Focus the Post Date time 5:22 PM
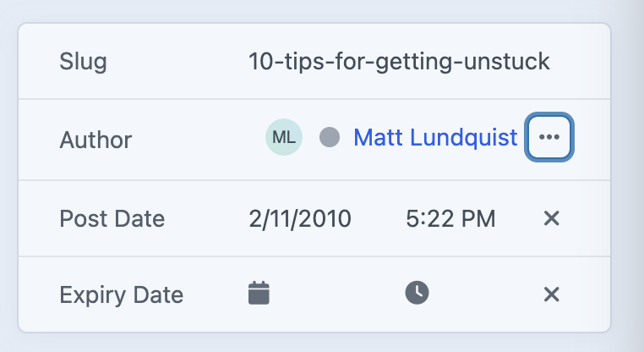644x352 pixels. [450, 218]
